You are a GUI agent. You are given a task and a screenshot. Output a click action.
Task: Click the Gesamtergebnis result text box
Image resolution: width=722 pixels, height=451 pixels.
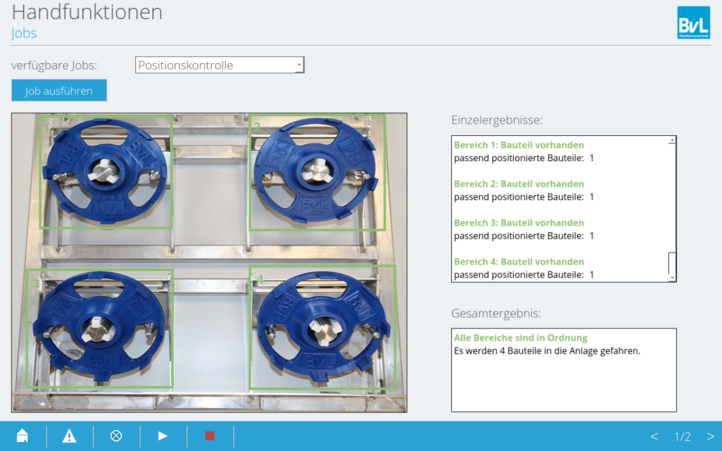tap(563, 369)
